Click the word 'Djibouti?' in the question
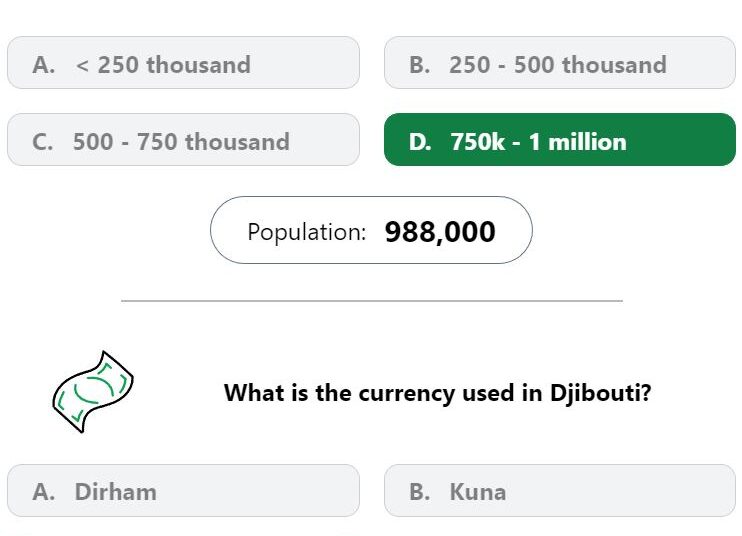 tap(601, 393)
